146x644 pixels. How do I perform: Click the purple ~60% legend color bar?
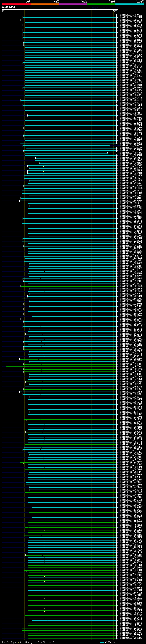[73, 4]
